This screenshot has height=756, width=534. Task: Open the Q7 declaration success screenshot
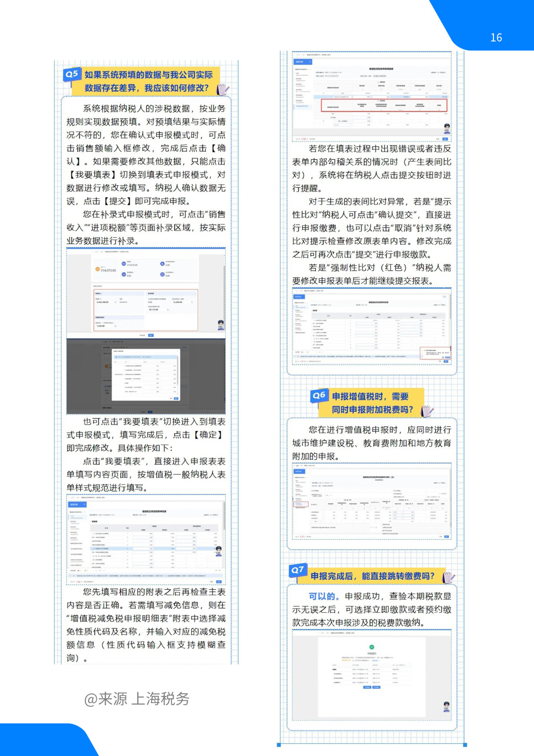(372, 676)
